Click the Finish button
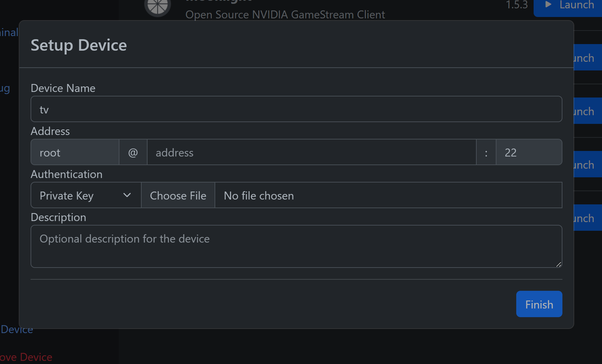This screenshot has width=602, height=364. click(x=539, y=304)
